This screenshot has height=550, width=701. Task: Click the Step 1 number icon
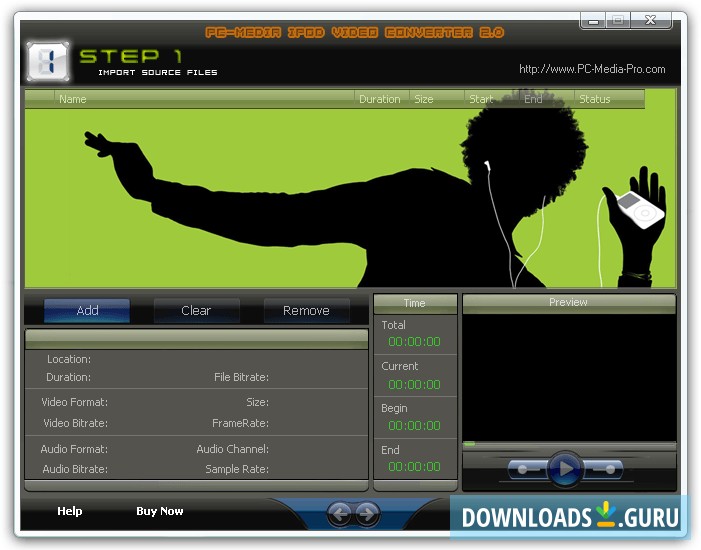click(x=48, y=61)
